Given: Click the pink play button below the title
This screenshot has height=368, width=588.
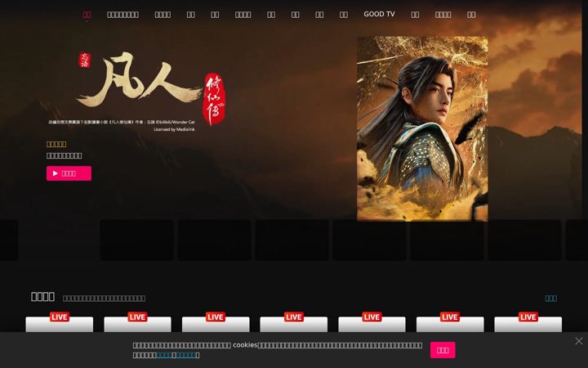Looking at the screenshot, I should click(69, 173).
